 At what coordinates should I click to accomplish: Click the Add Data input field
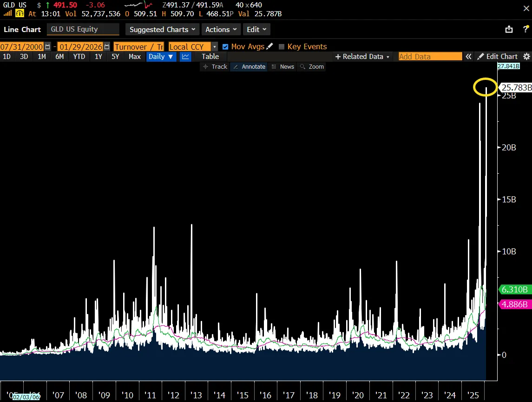click(430, 57)
